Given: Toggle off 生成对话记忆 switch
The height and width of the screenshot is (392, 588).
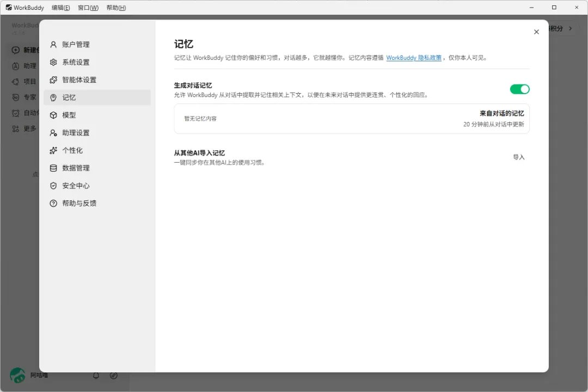Looking at the screenshot, I should click(519, 89).
